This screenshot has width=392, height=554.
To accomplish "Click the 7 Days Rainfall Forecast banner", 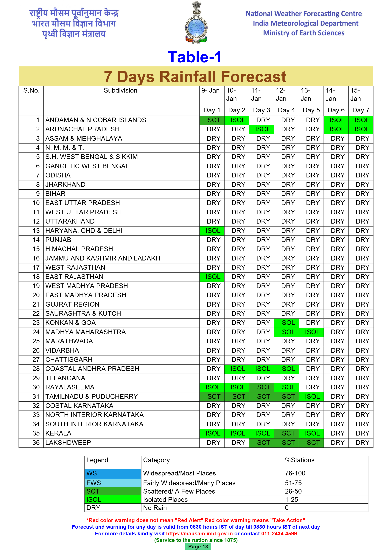I will (x=195, y=77).
